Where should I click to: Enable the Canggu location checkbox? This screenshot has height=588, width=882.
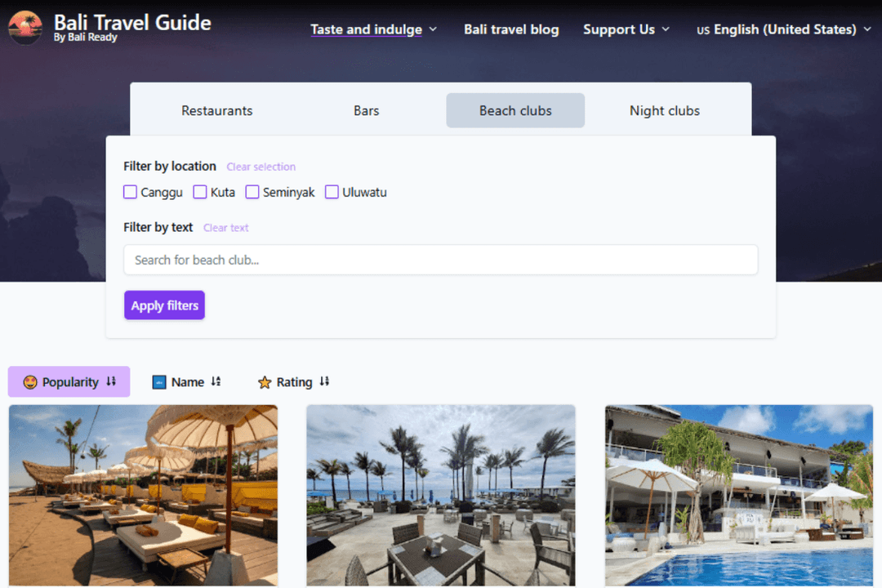click(130, 192)
